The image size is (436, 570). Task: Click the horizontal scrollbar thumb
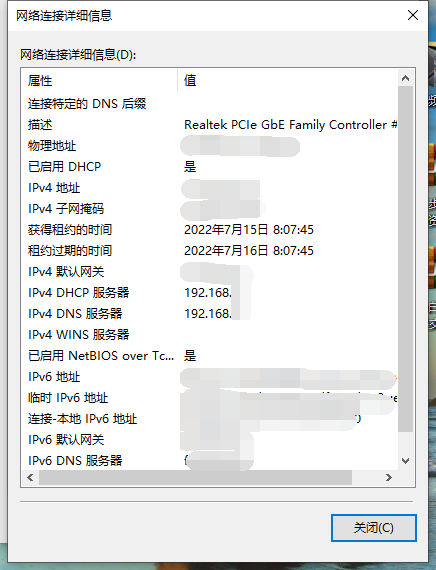click(x=195, y=477)
